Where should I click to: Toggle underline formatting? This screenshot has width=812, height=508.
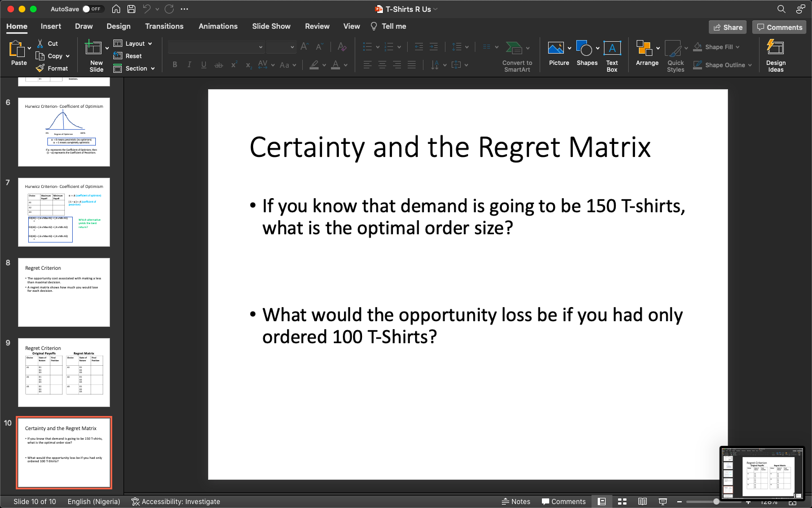[204, 65]
